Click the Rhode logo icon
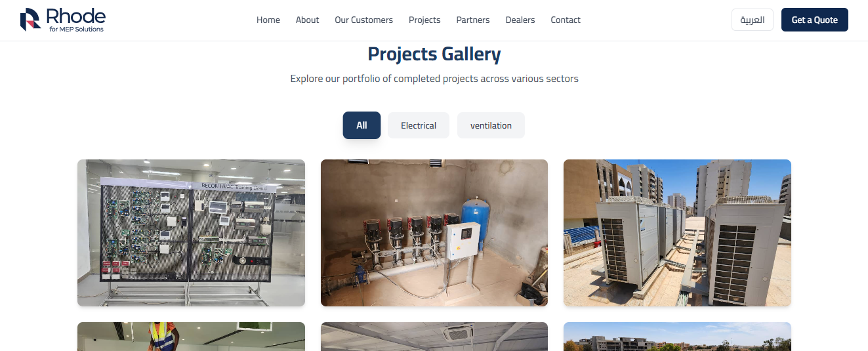The image size is (868, 351). click(x=30, y=20)
